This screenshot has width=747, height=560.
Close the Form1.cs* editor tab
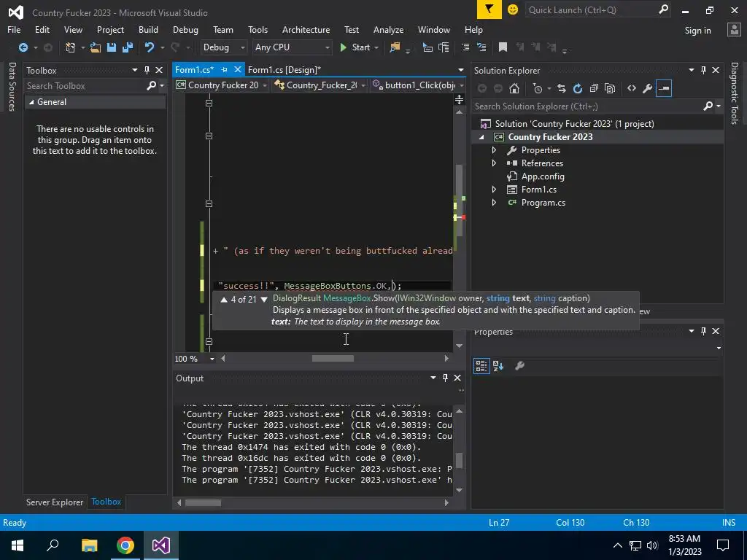click(x=237, y=69)
